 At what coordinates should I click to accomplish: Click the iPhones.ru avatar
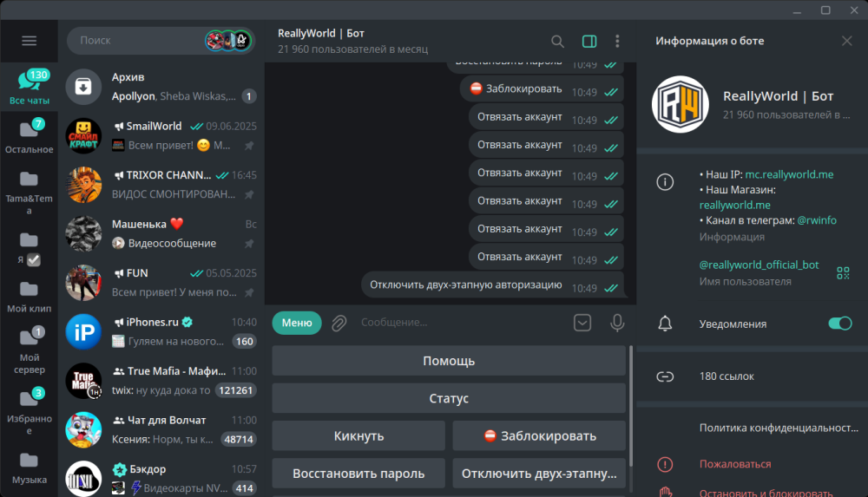point(83,331)
